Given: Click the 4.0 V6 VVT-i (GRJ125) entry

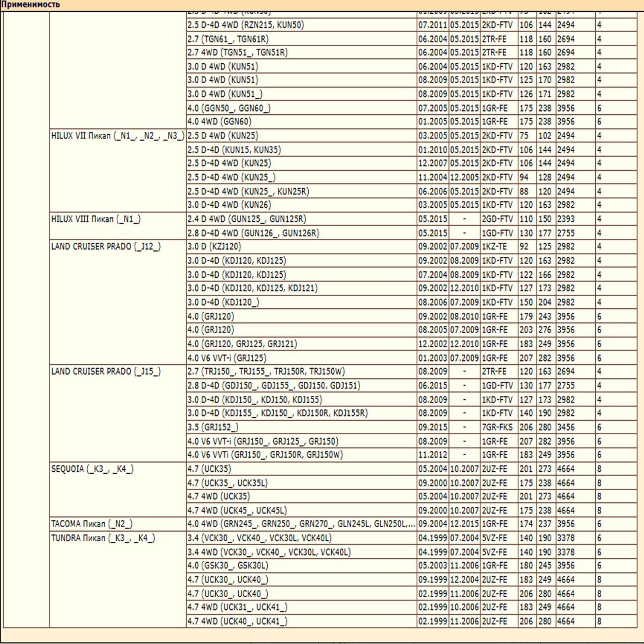Looking at the screenshot, I should (227, 358).
